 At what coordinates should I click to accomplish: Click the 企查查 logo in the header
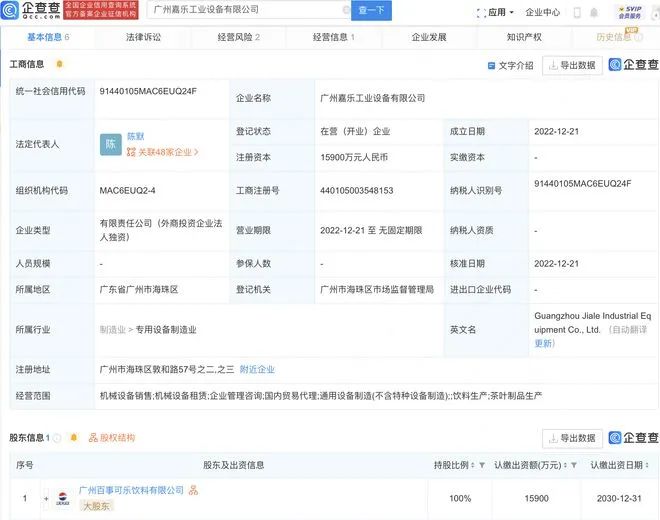30,10
